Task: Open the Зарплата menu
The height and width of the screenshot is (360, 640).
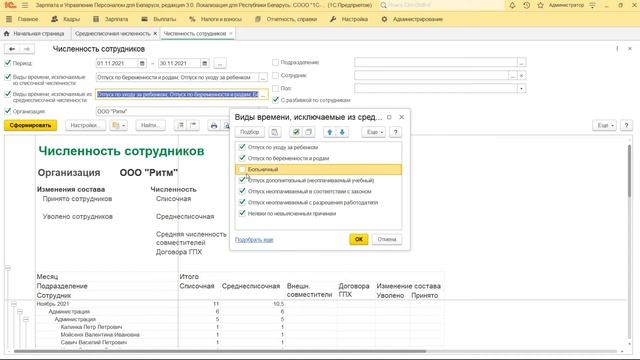Action: pyautogui.click(x=111, y=19)
